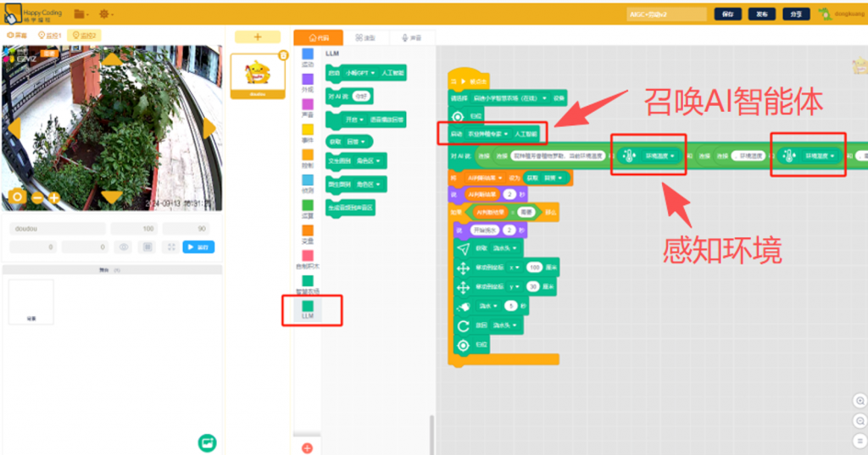Pan the camera left with the arrow
The image size is (868, 455).
pos(13,128)
